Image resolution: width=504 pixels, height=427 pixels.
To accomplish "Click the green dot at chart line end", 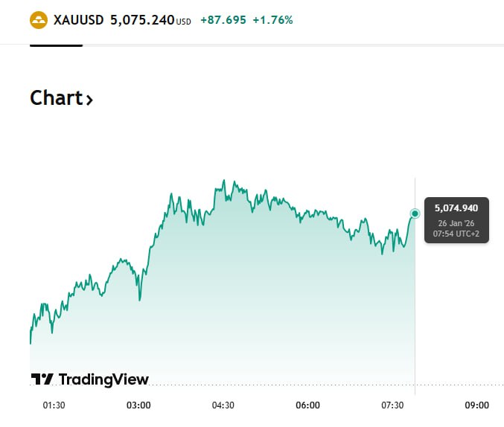I will point(415,213).
